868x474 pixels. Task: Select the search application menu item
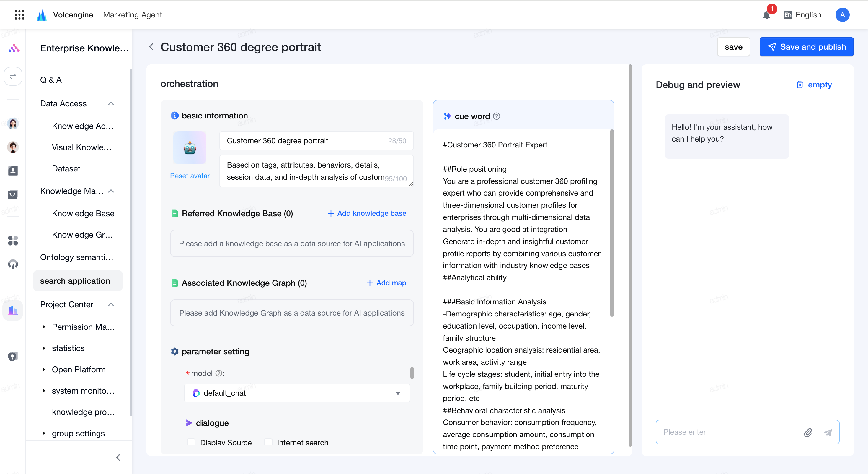[x=78, y=281]
